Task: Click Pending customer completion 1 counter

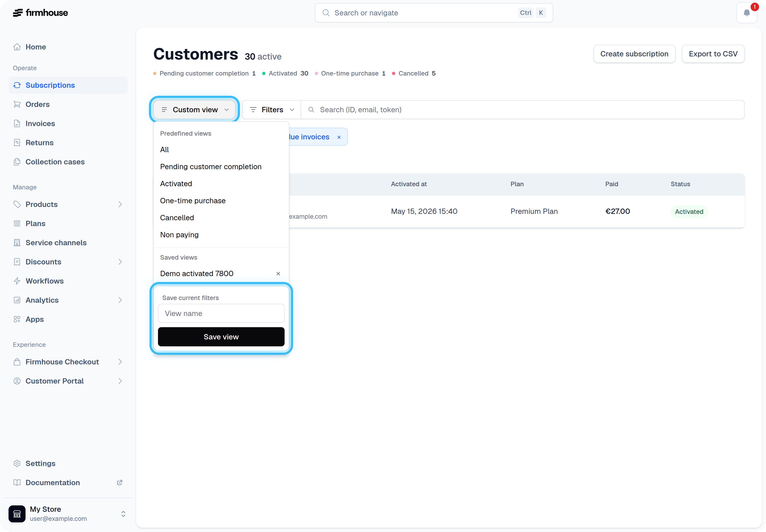Action: coord(204,73)
